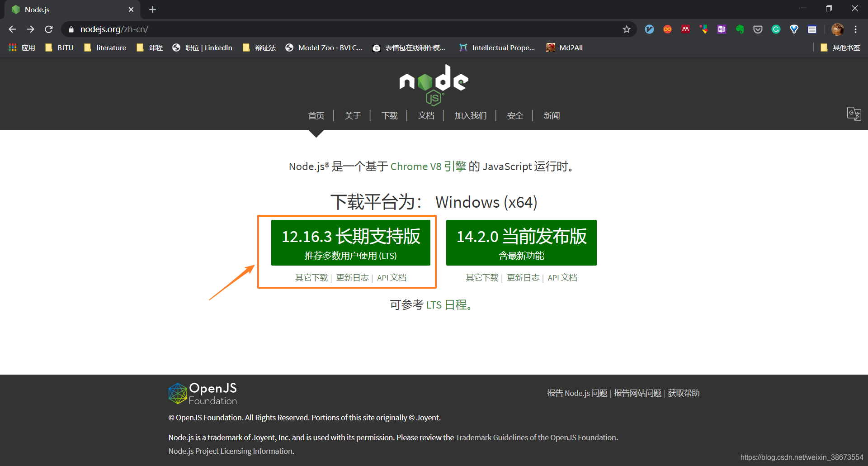Go to the 安全 nav item
Viewport: 868px width, 466px height.
tap(515, 116)
